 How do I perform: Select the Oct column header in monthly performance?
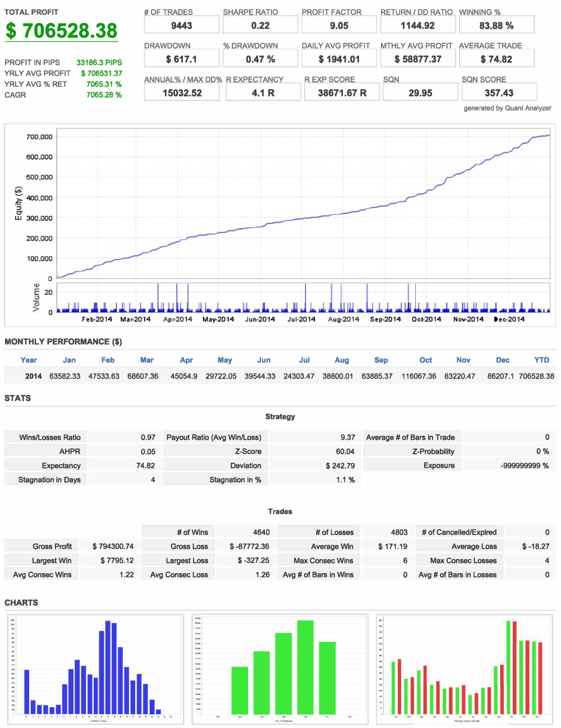pyautogui.click(x=425, y=360)
